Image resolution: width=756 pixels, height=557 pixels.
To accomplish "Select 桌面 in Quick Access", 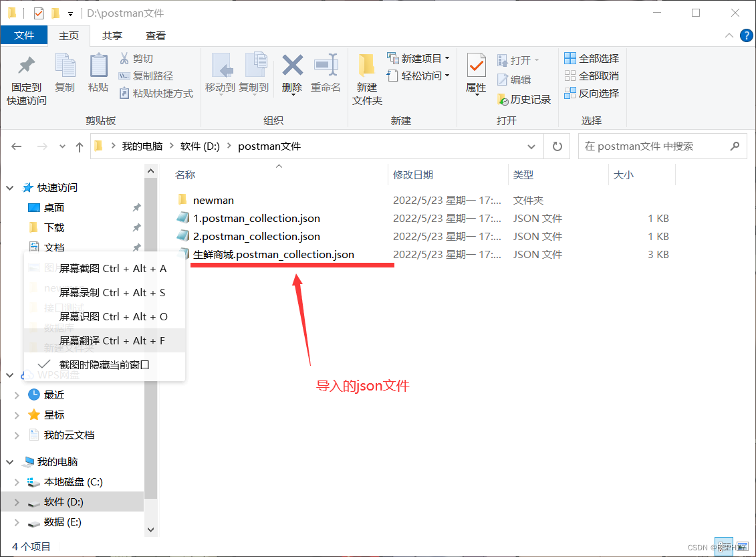I will point(54,208).
